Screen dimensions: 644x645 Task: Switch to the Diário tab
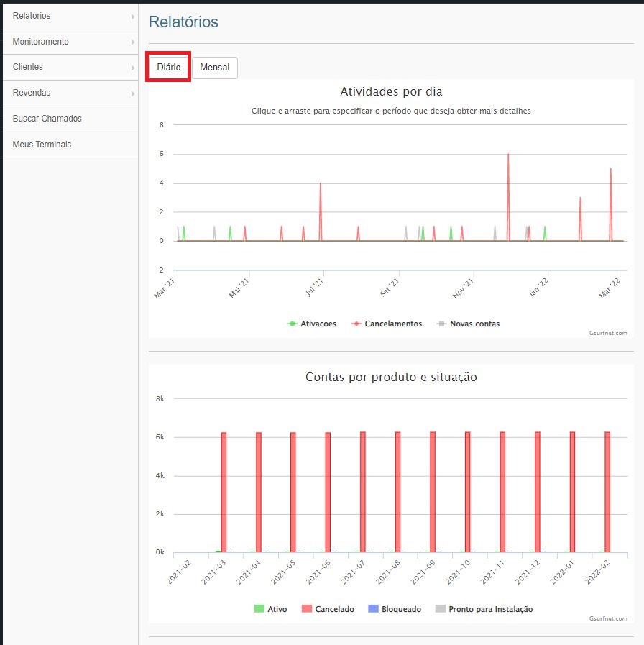point(169,67)
